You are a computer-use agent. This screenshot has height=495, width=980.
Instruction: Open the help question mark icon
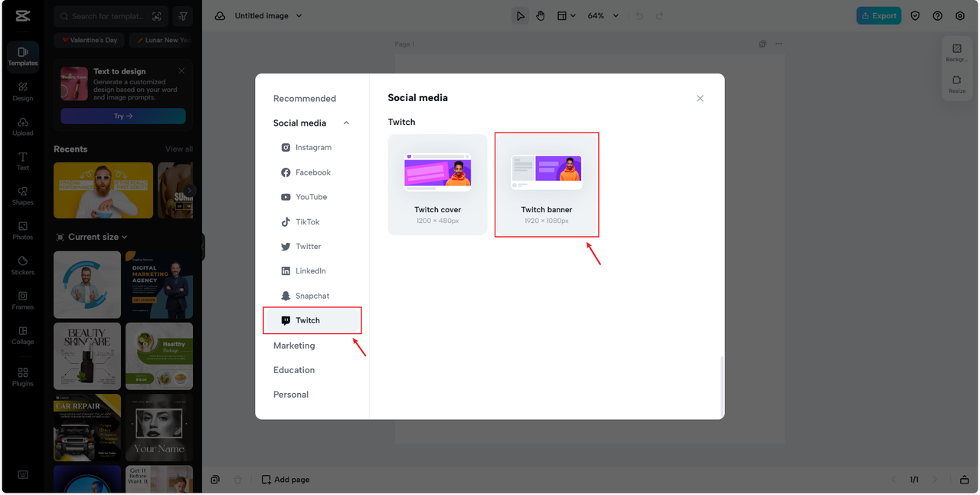point(938,15)
